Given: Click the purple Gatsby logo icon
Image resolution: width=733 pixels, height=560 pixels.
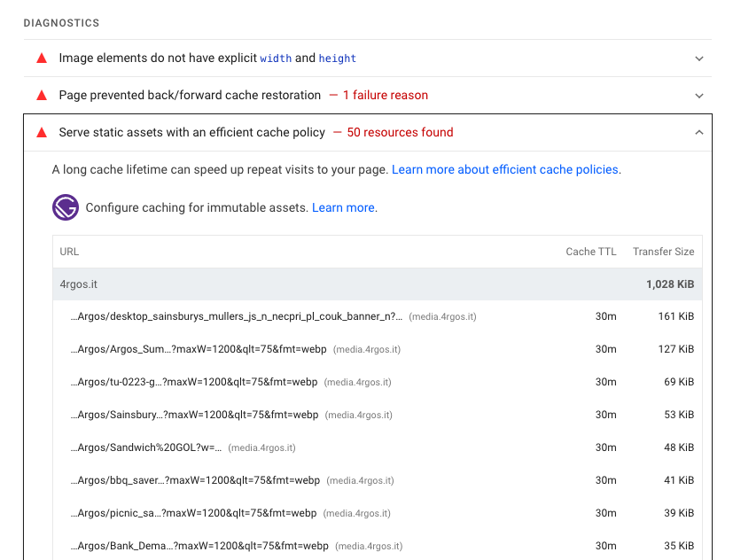Looking at the screenshot, I should [x=66, y=207].
